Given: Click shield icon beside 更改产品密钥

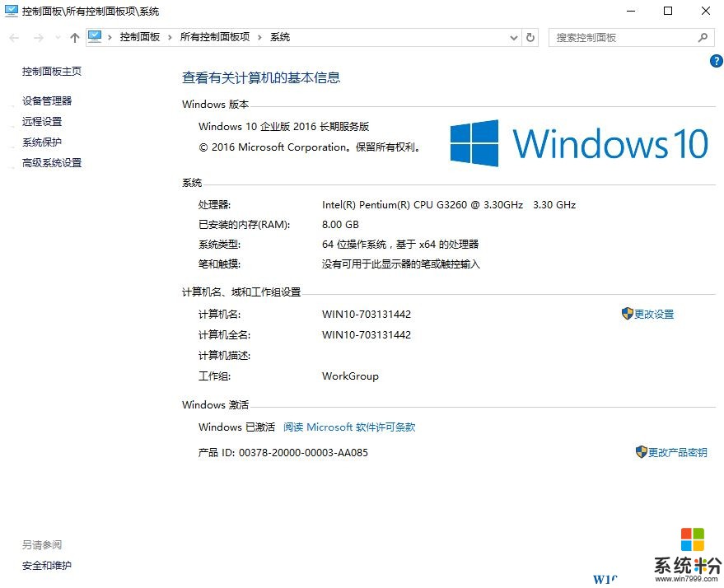Looking at the screenshot, I should [641, 452].
